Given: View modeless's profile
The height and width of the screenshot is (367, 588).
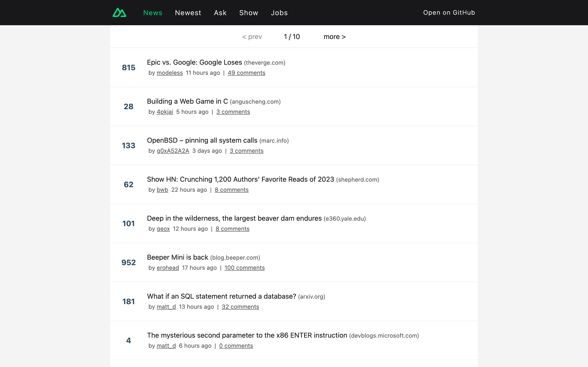Looking at the screenshot, I should [x=170, y=72].
